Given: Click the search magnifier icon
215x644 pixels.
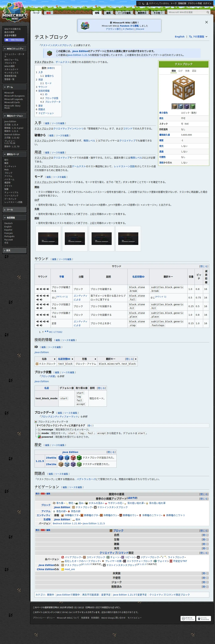Looking at the screenshot, I should tap(208, 13).
